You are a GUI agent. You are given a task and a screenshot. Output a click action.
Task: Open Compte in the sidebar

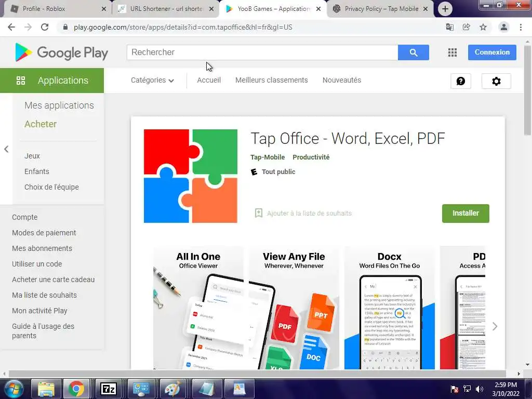coord(25,217)
